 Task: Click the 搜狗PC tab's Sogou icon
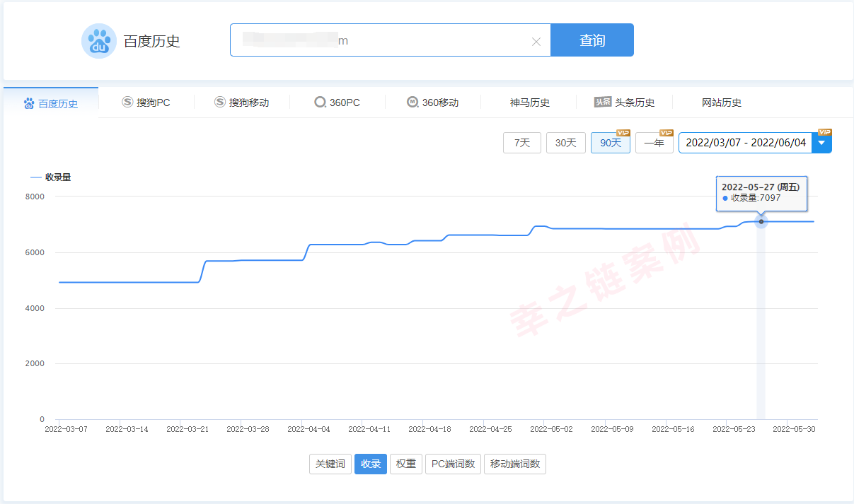(x=127, y=102)
